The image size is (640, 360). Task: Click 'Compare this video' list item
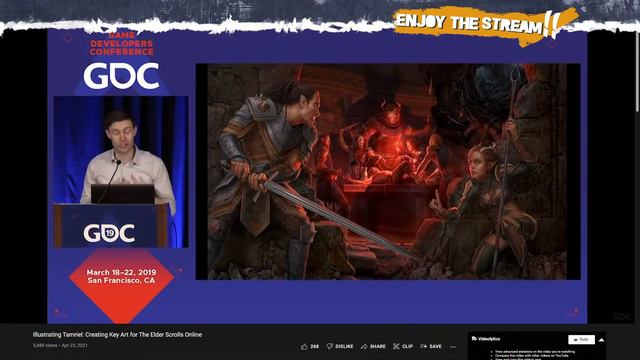532,356
